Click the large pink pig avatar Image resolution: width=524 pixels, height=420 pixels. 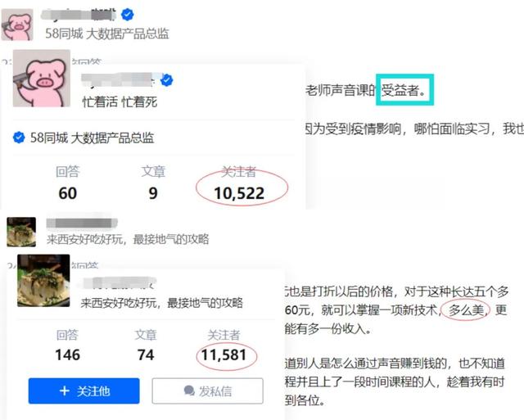click(42, 79)
